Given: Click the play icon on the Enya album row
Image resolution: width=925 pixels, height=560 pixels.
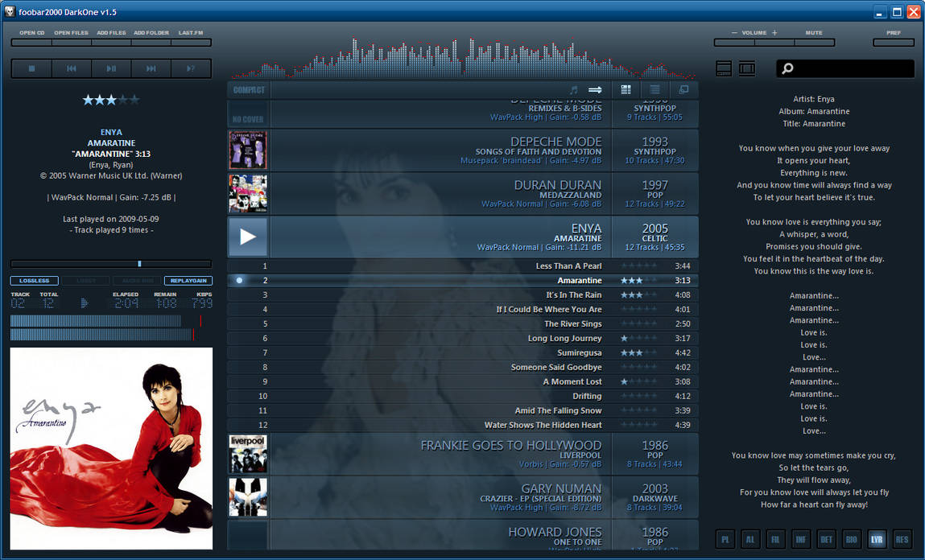Looking at the screenshot, I should coord(248,237).
